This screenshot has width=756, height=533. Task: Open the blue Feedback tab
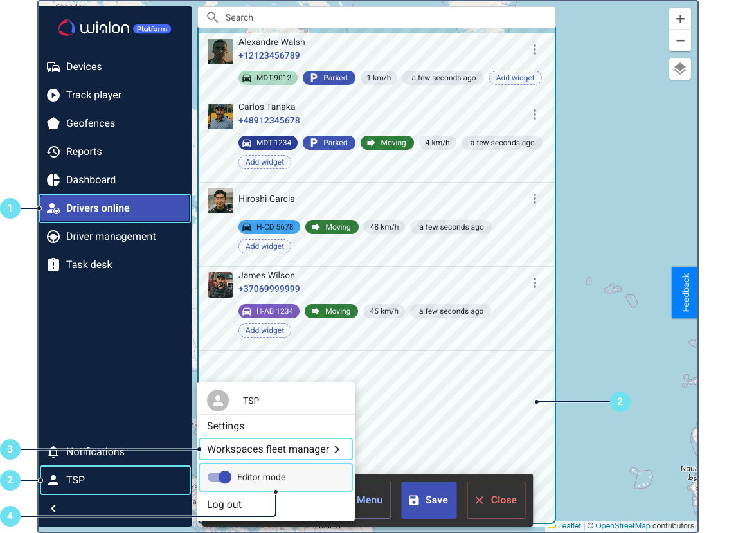point(685,293)
